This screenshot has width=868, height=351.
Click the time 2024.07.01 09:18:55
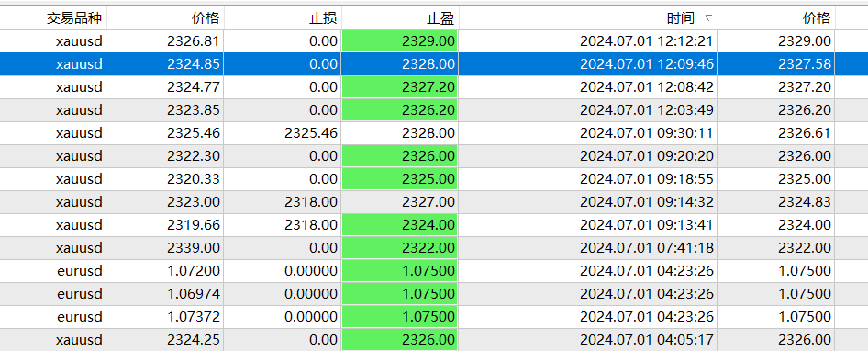coord(647,179)
